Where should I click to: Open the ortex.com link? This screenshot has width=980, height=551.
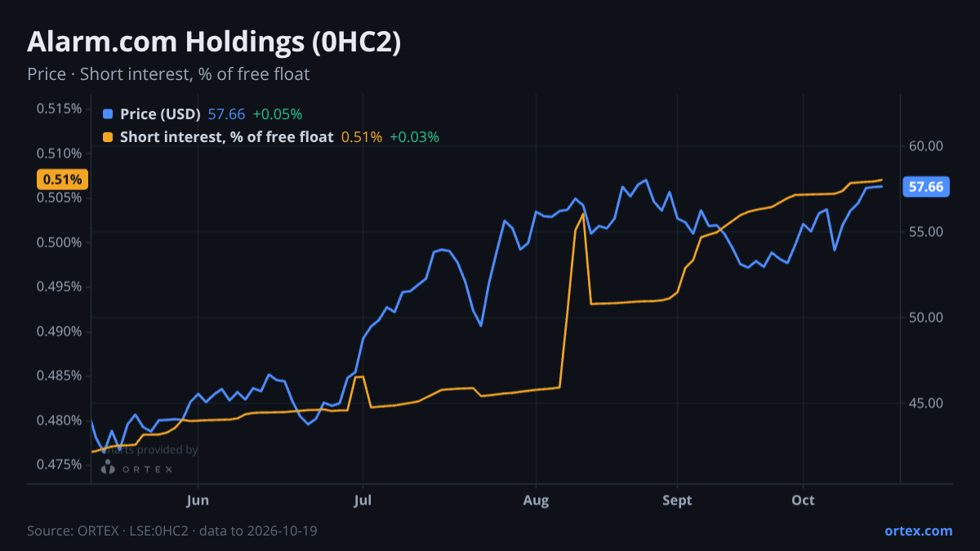(919, 531)
